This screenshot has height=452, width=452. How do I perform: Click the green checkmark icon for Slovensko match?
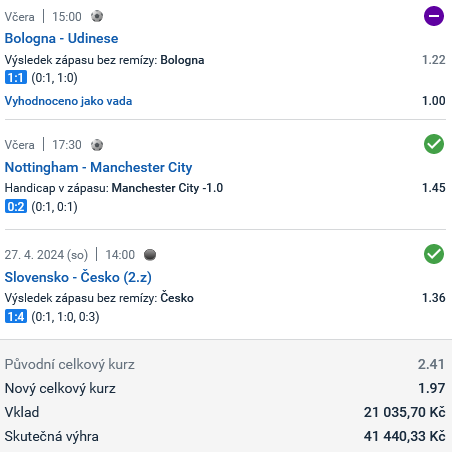pos(434,254)
